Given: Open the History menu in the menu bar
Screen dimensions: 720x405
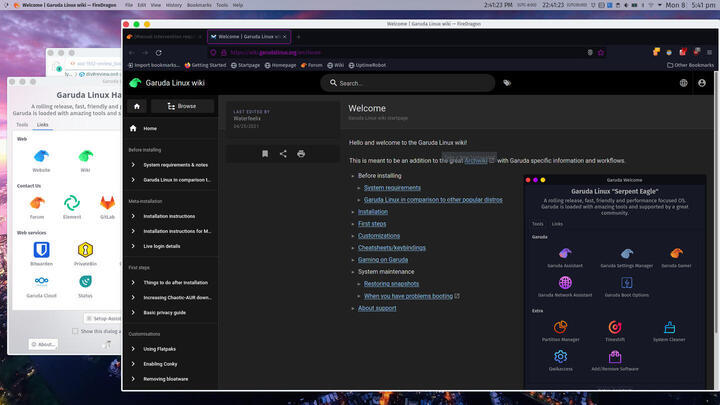Looking at the screenshot, I should pos(174,5).
